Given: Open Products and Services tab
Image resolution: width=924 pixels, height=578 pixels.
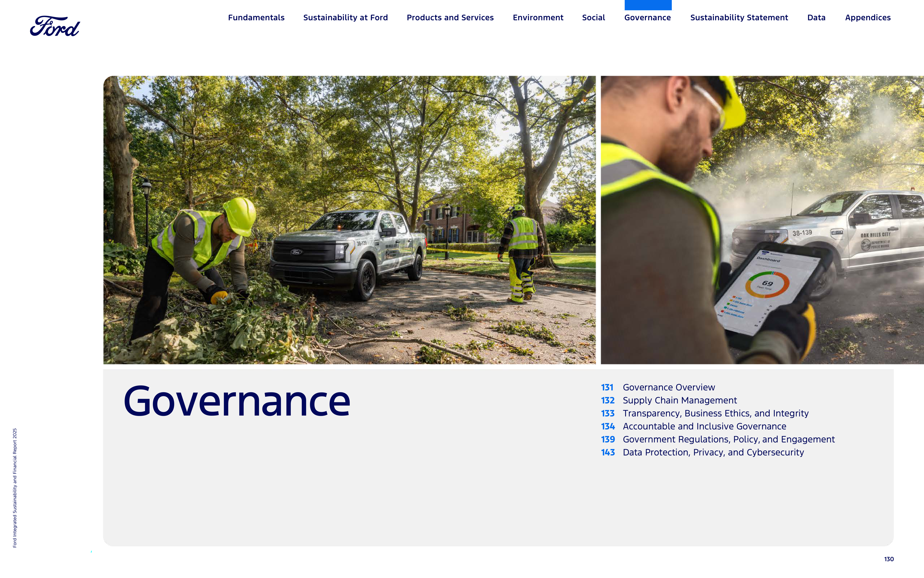Looking at the screenshot, I should (450, 18).
